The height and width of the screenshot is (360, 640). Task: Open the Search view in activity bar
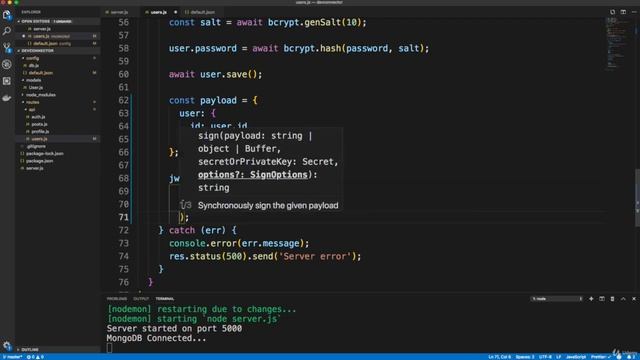[x=7, y=31]
